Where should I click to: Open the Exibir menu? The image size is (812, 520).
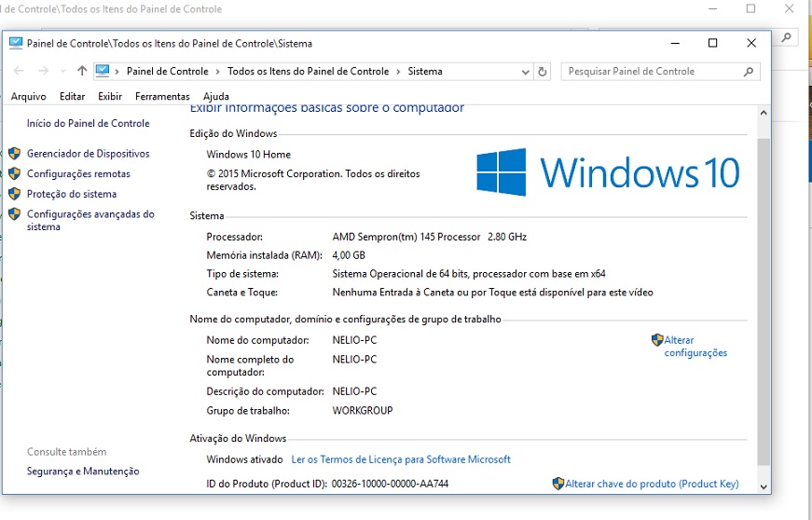(110, 96)
